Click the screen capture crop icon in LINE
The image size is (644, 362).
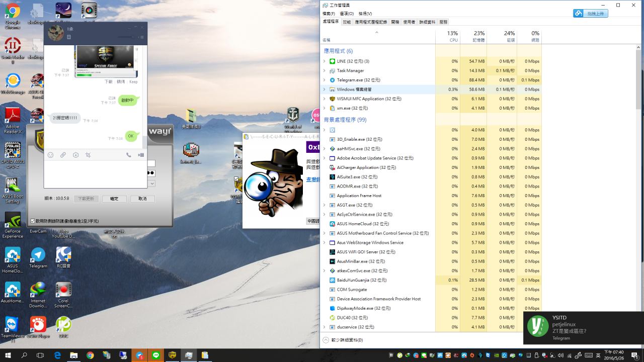click(x=88, y=155)
